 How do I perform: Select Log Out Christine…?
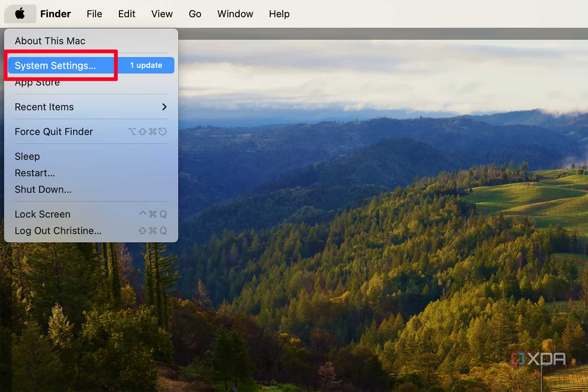coord(91,231)
